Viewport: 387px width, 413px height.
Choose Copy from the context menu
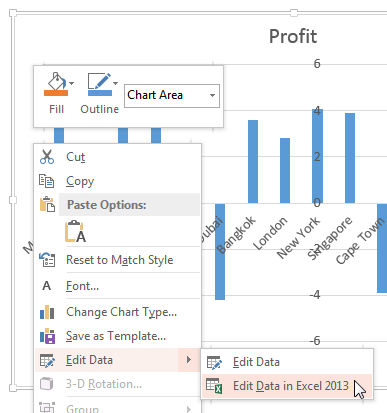tap(80, 181)
